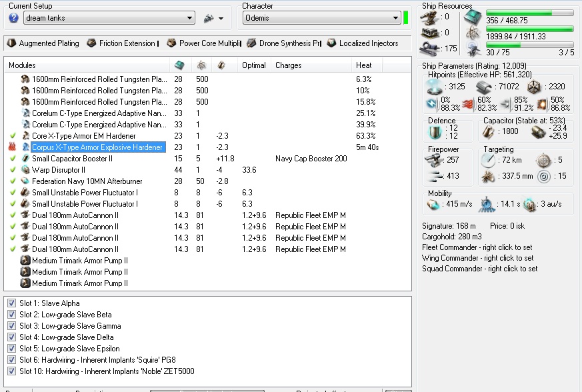Click the launcher hardpoints icon in Ship Resources
582x392 pixels.
pyautogui.click(x=430, y=33)
